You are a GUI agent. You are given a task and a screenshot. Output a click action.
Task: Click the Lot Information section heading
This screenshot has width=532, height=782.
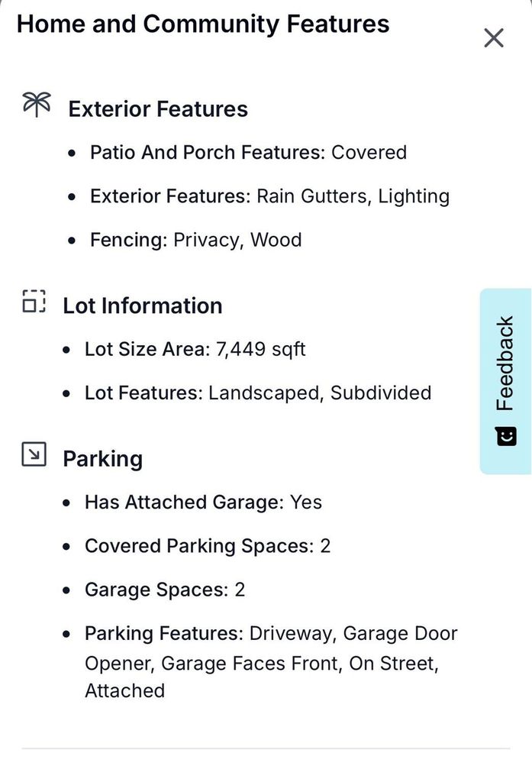(x=143, y=305)
